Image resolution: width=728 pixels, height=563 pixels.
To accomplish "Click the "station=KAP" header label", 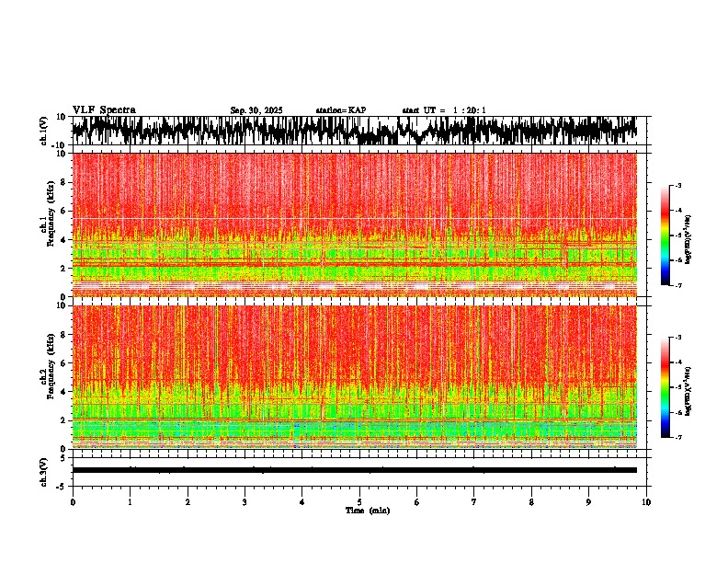I will (x=341, y=110).
